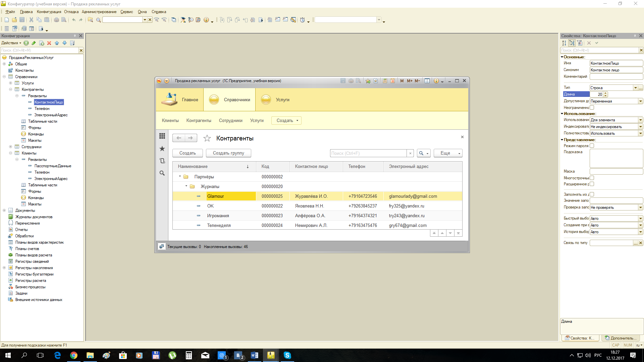Switch to the Услуги section tab
Viewport: 644px width, 362px height.
(x=275, y=100)
